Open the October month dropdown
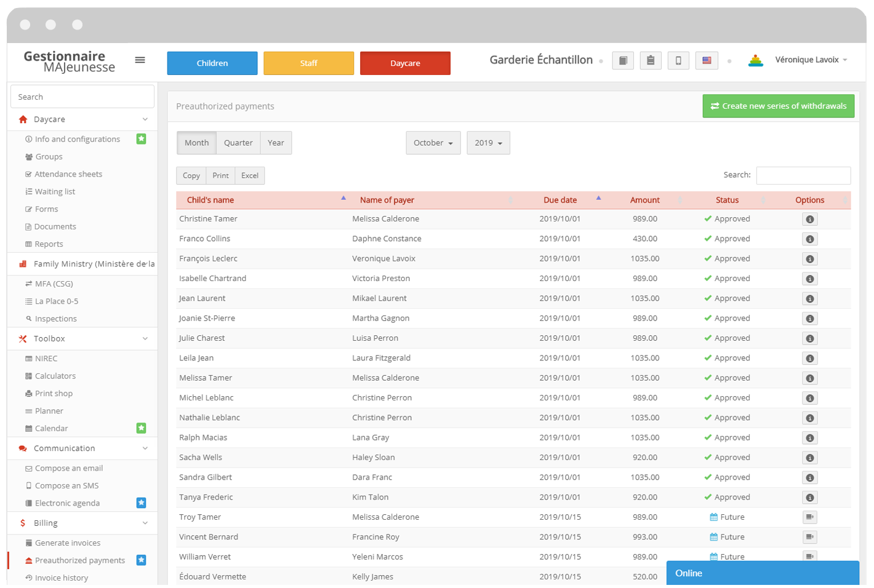Screen dimensions: 874x588 pyautogui.click(x=433, y=143)
